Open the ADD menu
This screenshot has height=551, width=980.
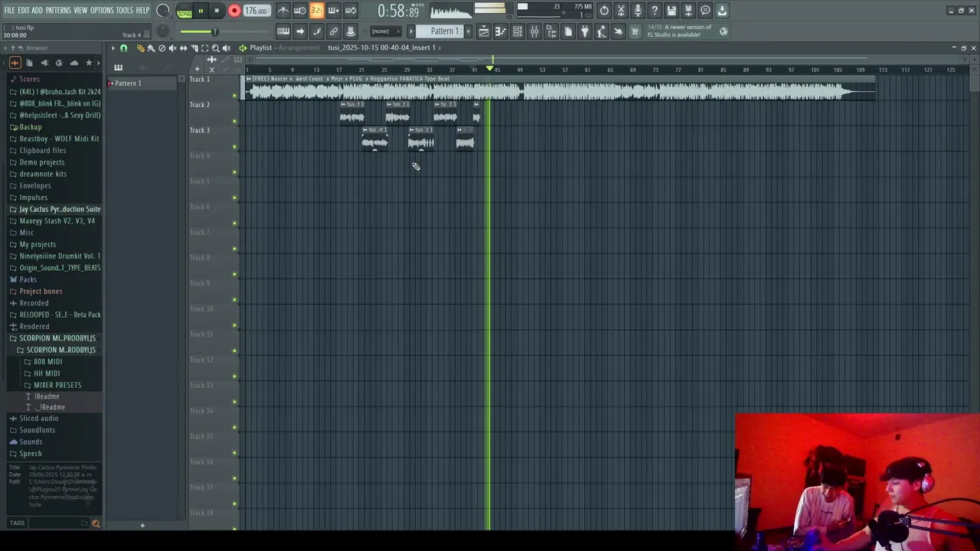pyautogui.click(x=37, y=11)
